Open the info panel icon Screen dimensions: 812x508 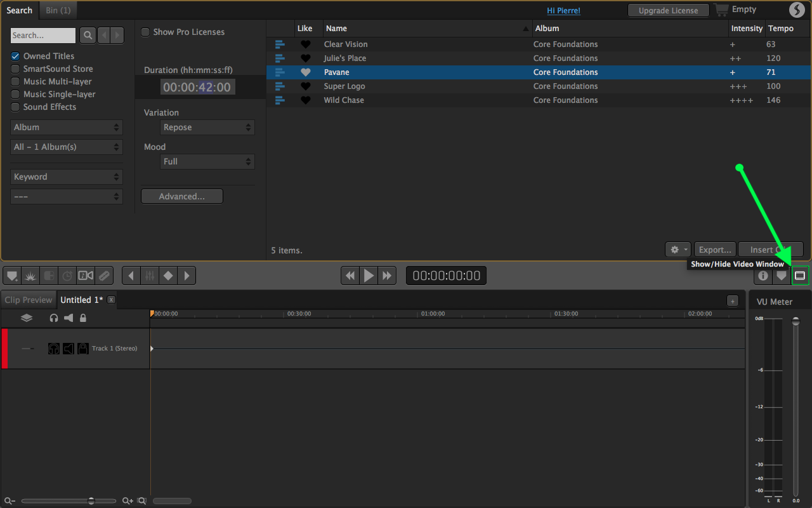[x=763, y=276]
